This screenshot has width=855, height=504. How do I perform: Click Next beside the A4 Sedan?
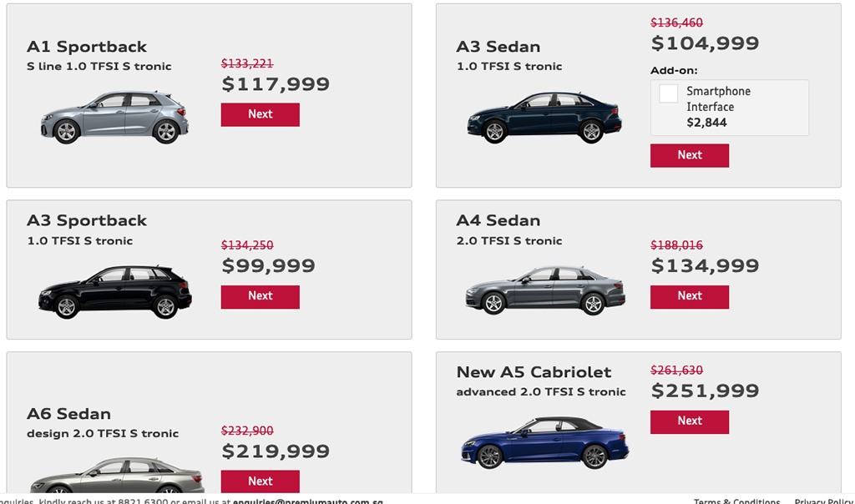click(689, 296)
